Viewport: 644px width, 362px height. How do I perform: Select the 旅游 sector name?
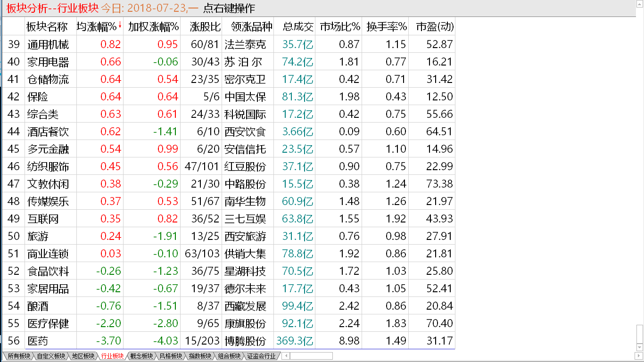pyautogui.click(x=38, y=236)
